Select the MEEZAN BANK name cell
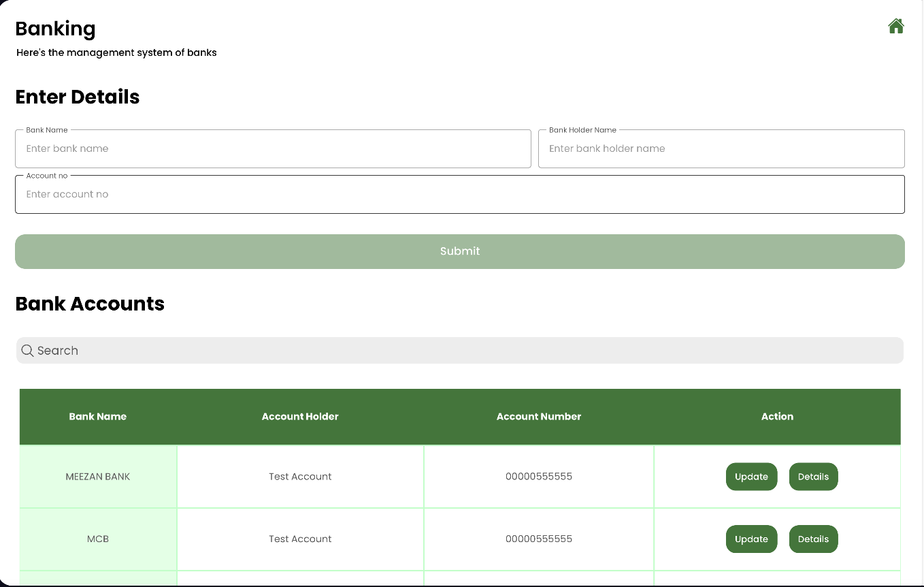 pyautogui.click(x=98, y=477)
